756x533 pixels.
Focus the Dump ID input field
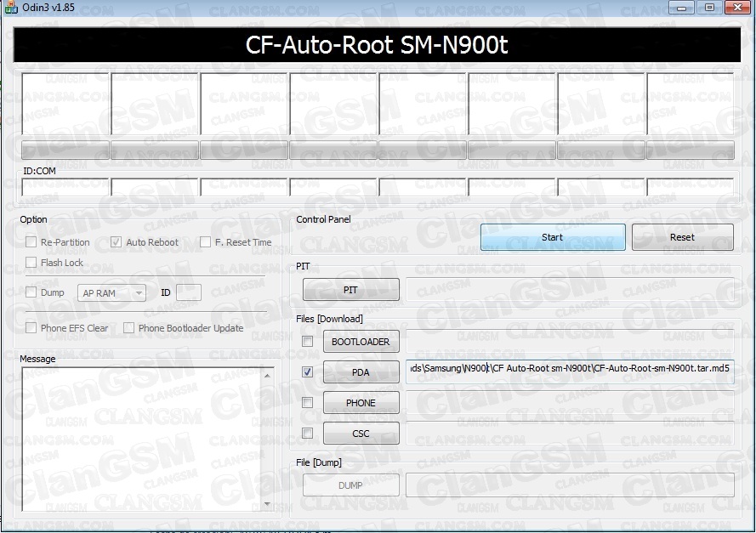pyautogui.click(x=189, y=292)
